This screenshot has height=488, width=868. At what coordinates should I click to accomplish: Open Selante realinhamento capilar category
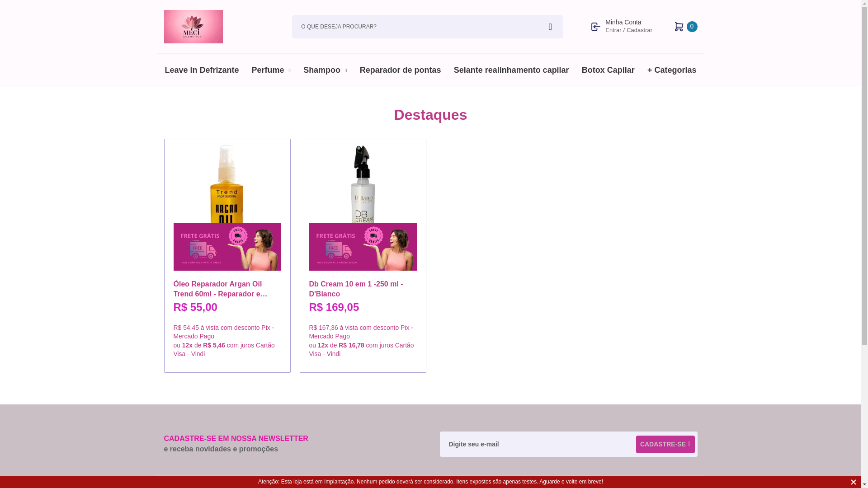click(x=511, y=70)
